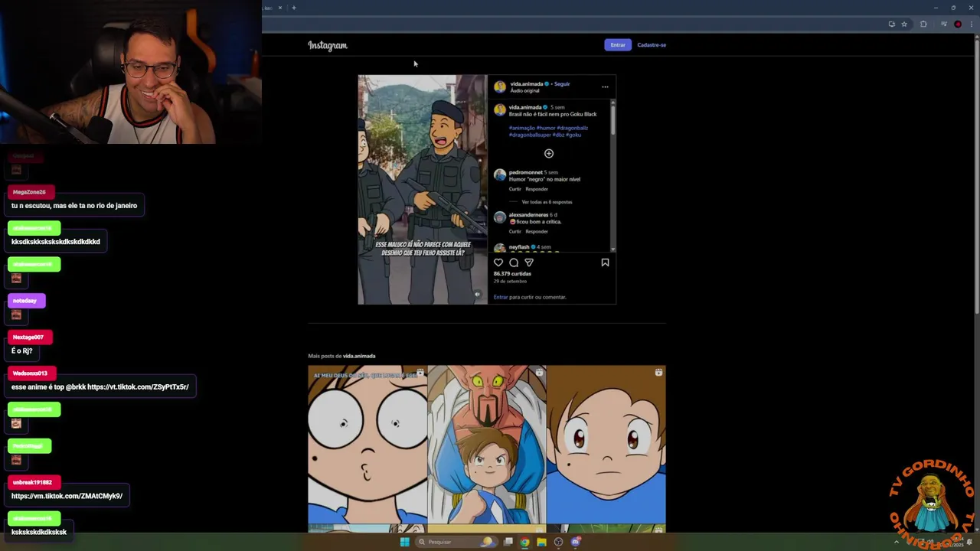Click the blue Entrar button
Screen dimensions: 980x551
coord(618,44)
